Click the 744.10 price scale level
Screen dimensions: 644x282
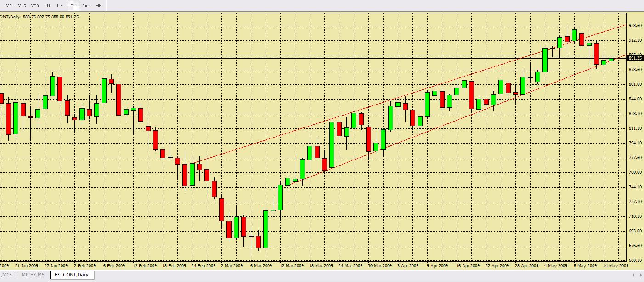pos(636,187)
